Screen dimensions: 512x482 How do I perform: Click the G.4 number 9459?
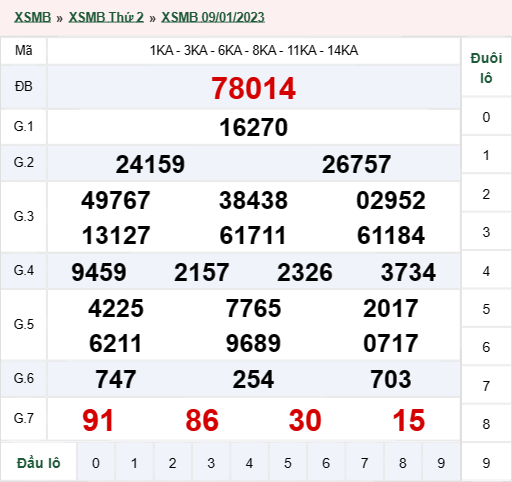(99, 272)
